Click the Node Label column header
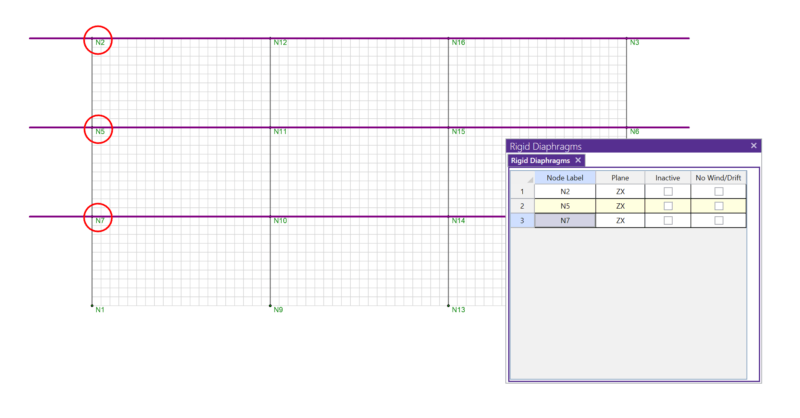This screenshot has height=418, width=800. [x=565, y=177]
